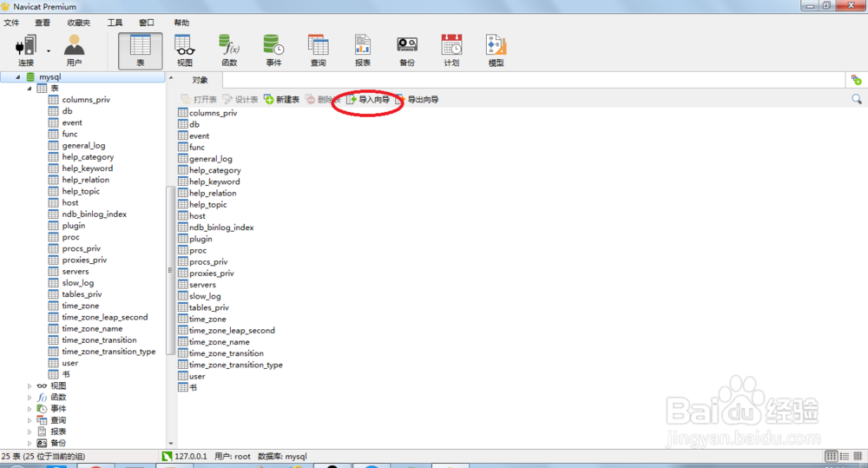Expand the 查询 tree node

point(30,420)
